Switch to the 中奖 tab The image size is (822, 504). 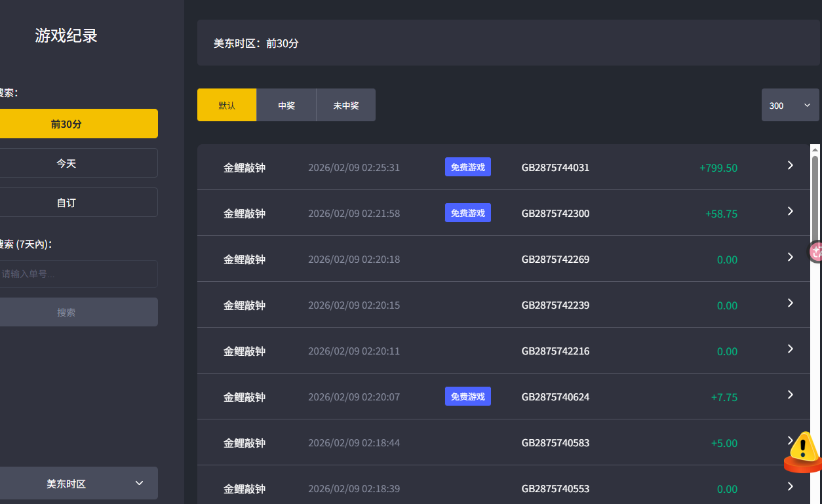click(x=286, y=106)
